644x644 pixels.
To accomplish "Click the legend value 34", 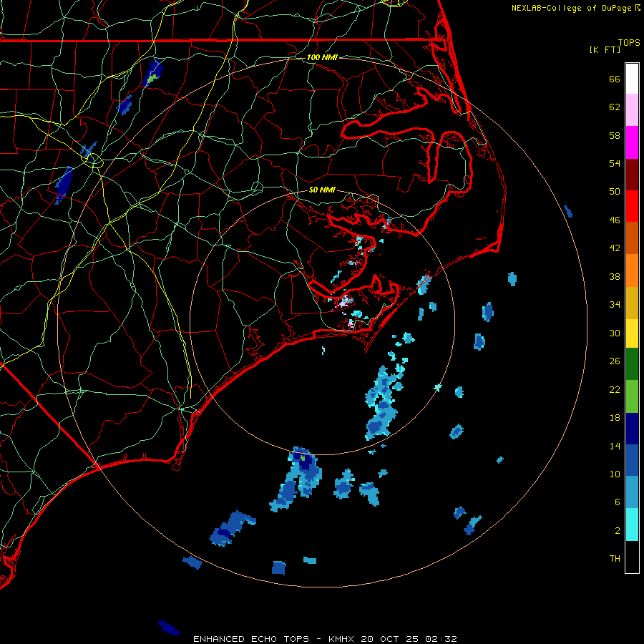I will coord(615,305).
